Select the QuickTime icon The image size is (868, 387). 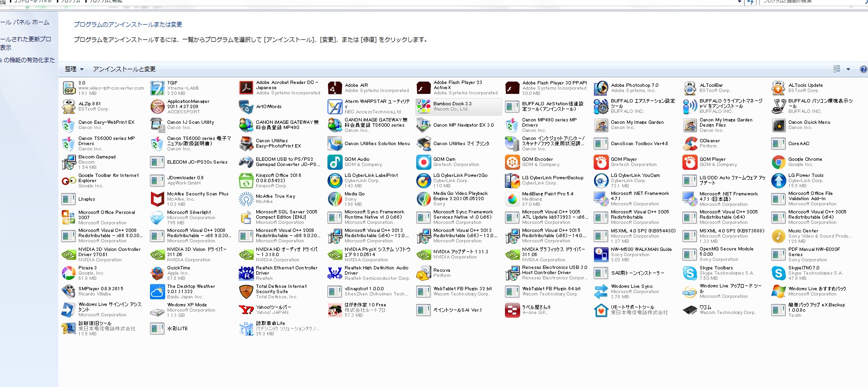coord(157,273)
